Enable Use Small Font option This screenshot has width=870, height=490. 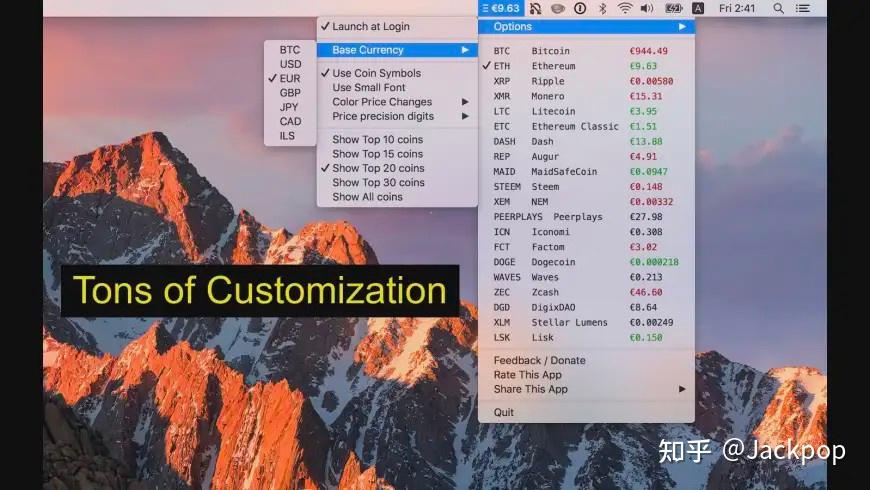[x=397, y=87]
